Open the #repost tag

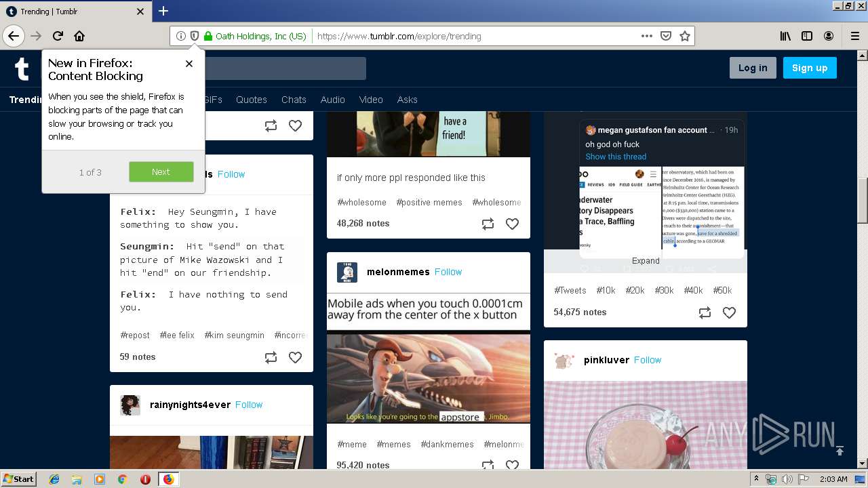135,335
